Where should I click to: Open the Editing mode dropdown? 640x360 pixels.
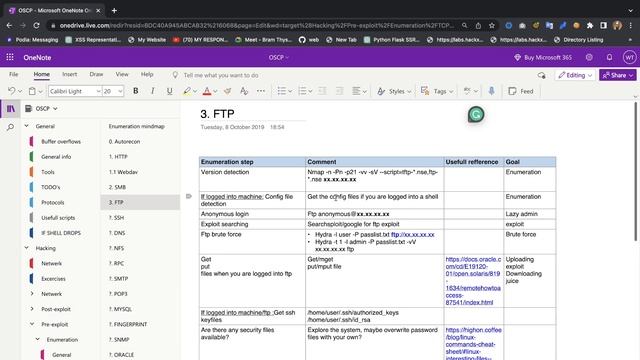(x=575, y=75)
